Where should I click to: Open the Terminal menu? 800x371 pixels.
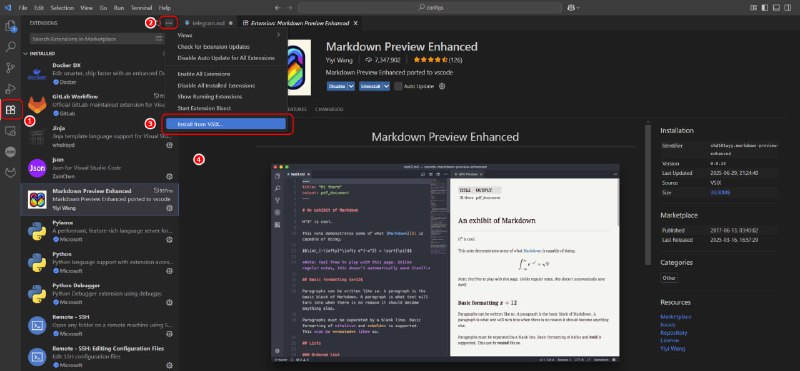[x=141, y=8]
